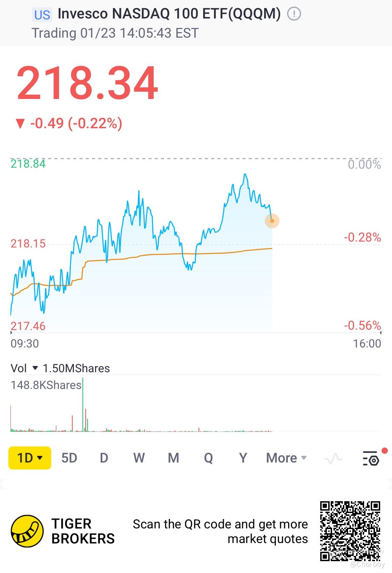Expand the 1D timeframe dropdown
The height and width of the screenshot is (573, 392).
coord(30,458)
